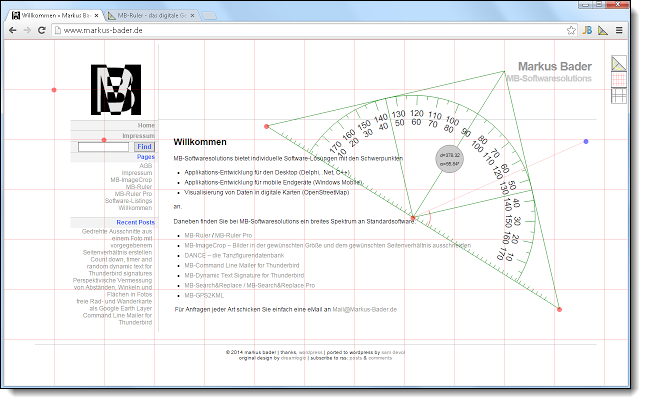Open the AGB page link
646x404 pixels.
tap(145, 166)
